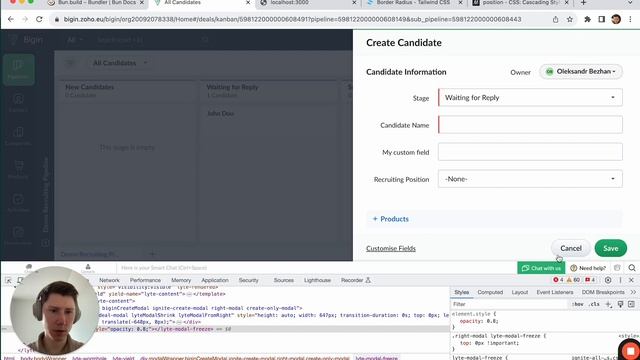Open the DevTools Lighthouse tab
Image resolution: width=640 pixels, height=360 pixels.
[x=317, y=280]
